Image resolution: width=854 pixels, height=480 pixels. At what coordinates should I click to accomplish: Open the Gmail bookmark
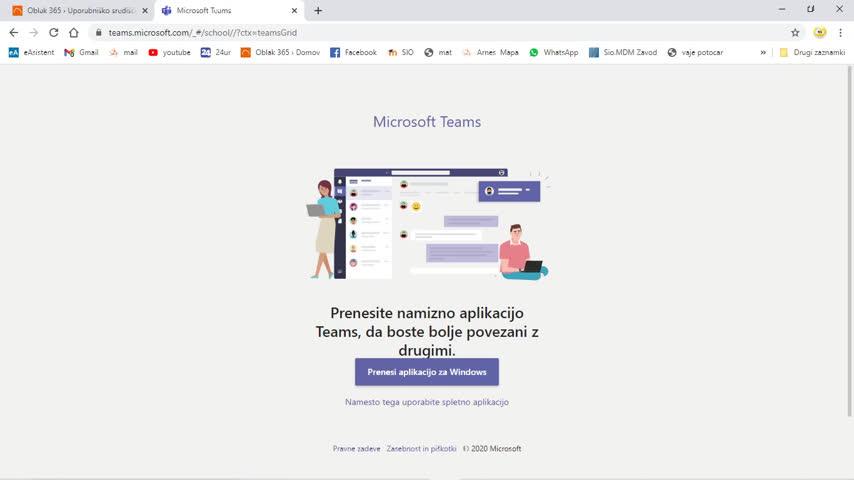click(x=82, y=52)
